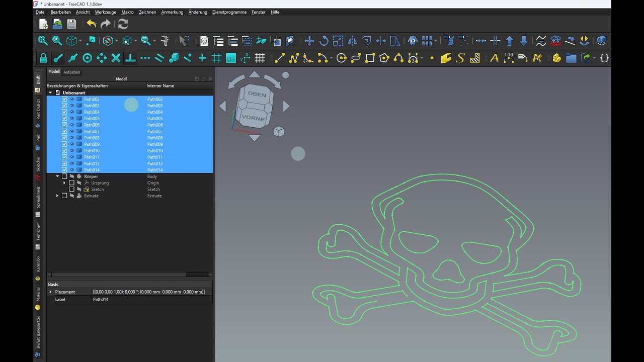Collapse the Unbenannt document tree

pyautogui.click(x=50, y=93)
